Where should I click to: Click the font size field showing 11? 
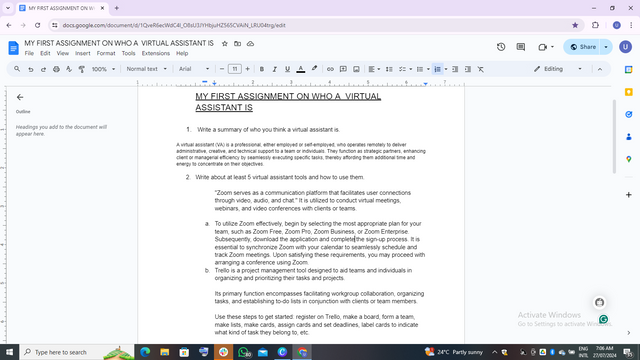[x=235, y=69]
